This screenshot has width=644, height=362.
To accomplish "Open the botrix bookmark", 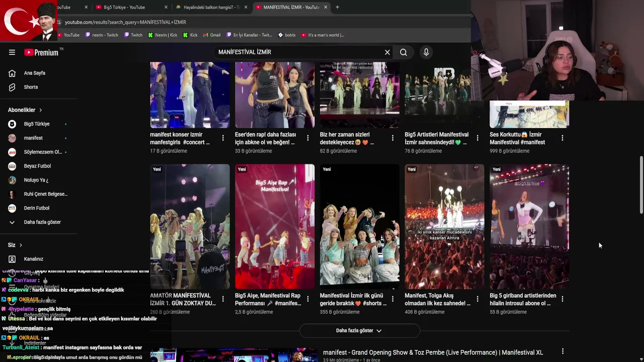I will pyautogui.click(x=287, y=35).
